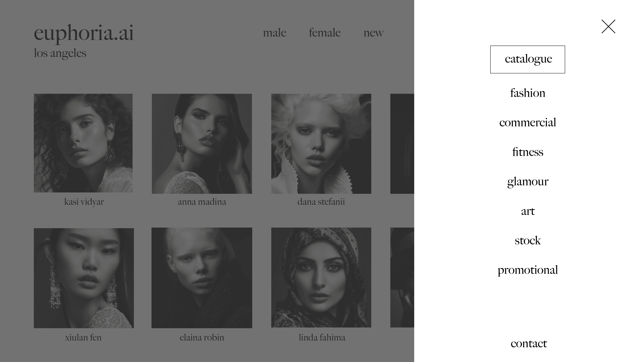Viewport: 644px width, 362px height.
Task: Open xiulan fen portrait thumbnail
Action: 84,278
